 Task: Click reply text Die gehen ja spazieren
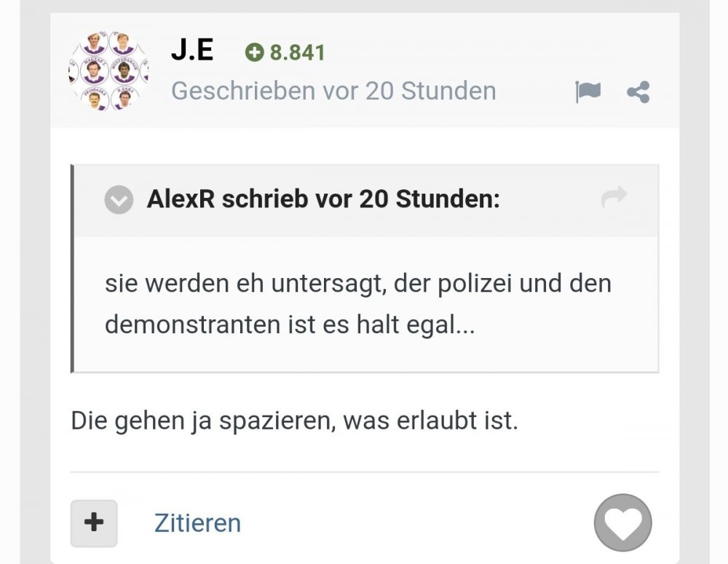(294, 421)
